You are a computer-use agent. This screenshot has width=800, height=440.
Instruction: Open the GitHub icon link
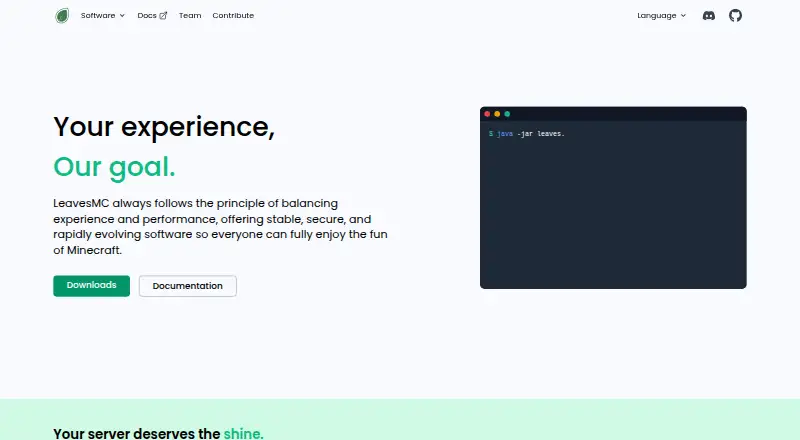pyautogui.click(x=735, y=16)
